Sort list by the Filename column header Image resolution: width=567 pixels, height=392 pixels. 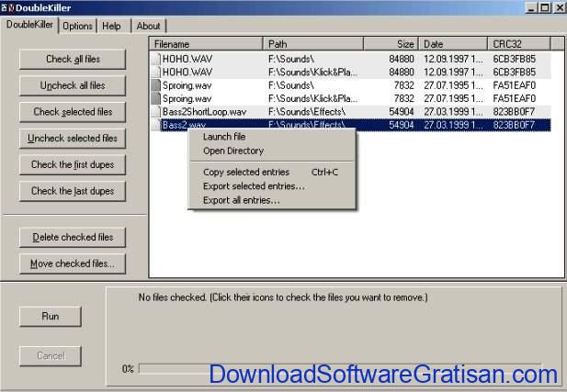[206, 44]
